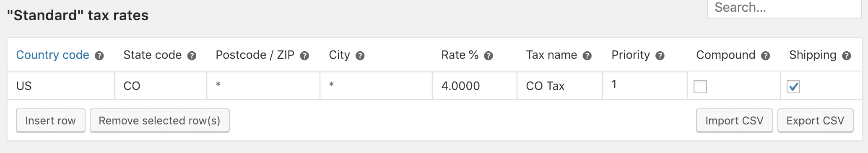Viewport: 868px width, 153px height.
Task: Click the Postcode / ZIP help icon
Action: click(x=305, y=56)
